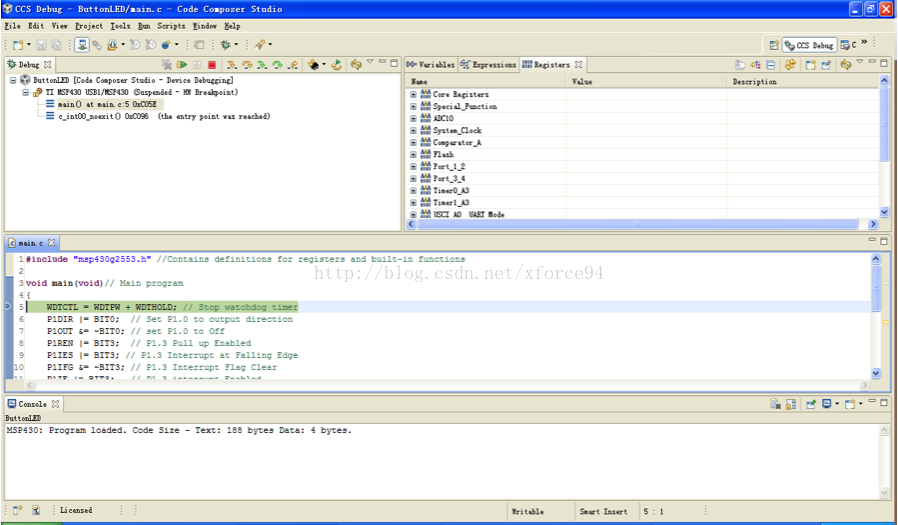
Task: Click the Clear Console icon
Action: 775,404
